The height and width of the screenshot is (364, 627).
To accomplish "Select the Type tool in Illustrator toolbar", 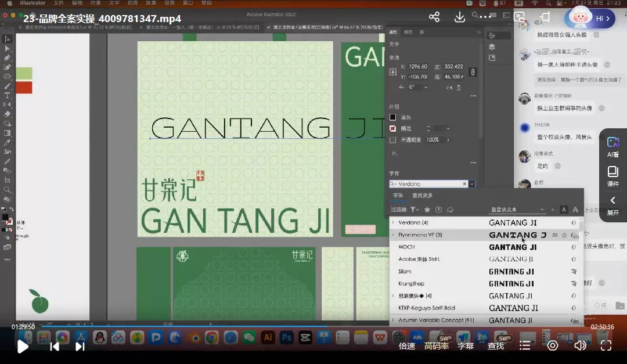I will pyautogui.click(x=7, y=95).
